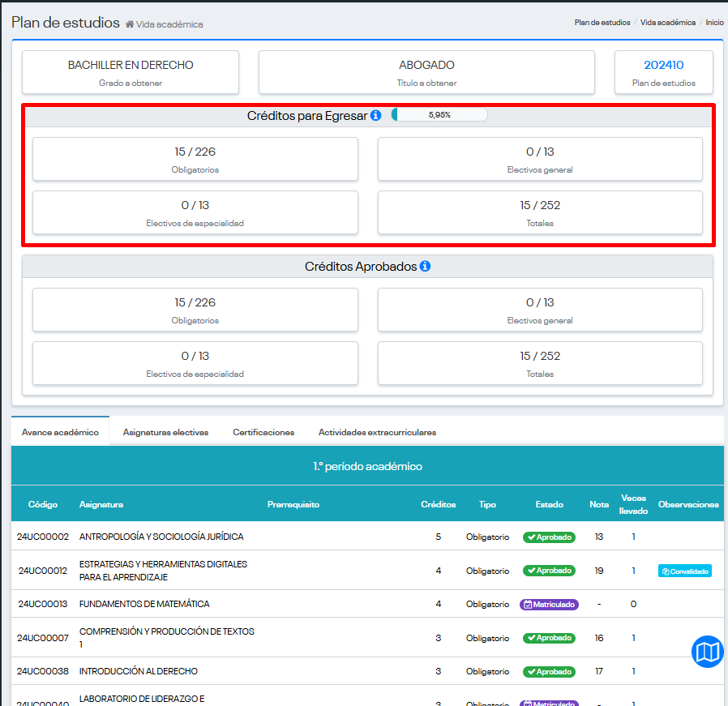The width and height of the screenshot is (728, 706).
Task: Click Matriculado badge for Fundamentos de Matemática
Action: click(x=549, y=604)
